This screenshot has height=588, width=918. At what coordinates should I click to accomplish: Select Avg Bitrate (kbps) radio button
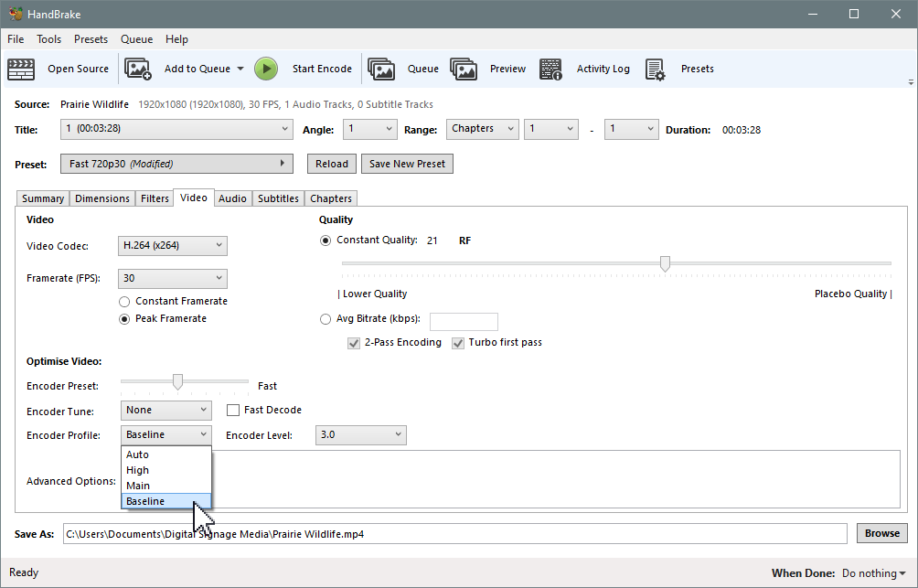pos(326,319)
